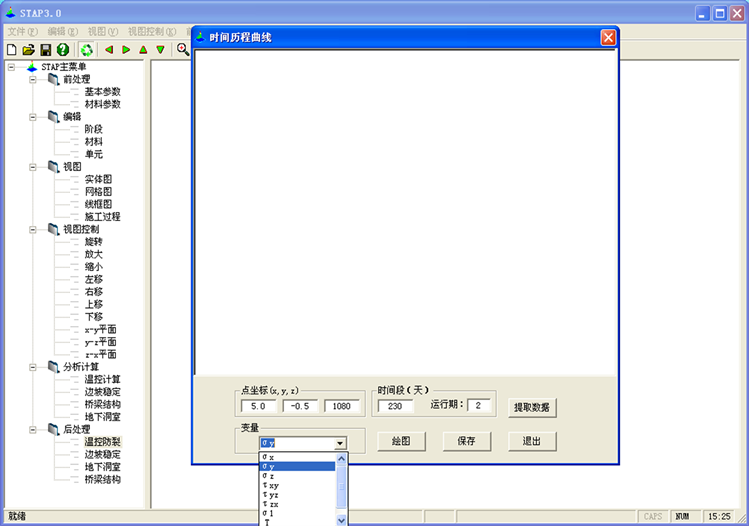This screenshot has height=526, width=749.
Task: Select τxy in the variable dropdown list
Action: point(271,485)
